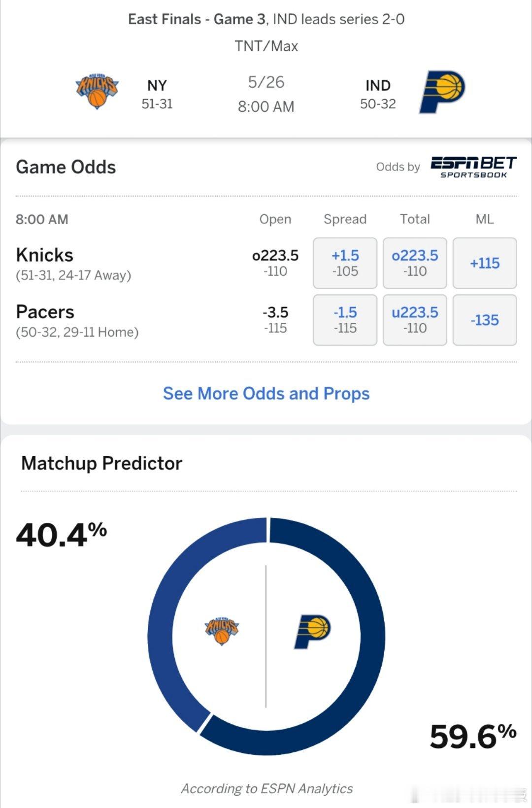
Task: Click the ESPN BET Sportsbook logo
Action: (x=473, y=167)
